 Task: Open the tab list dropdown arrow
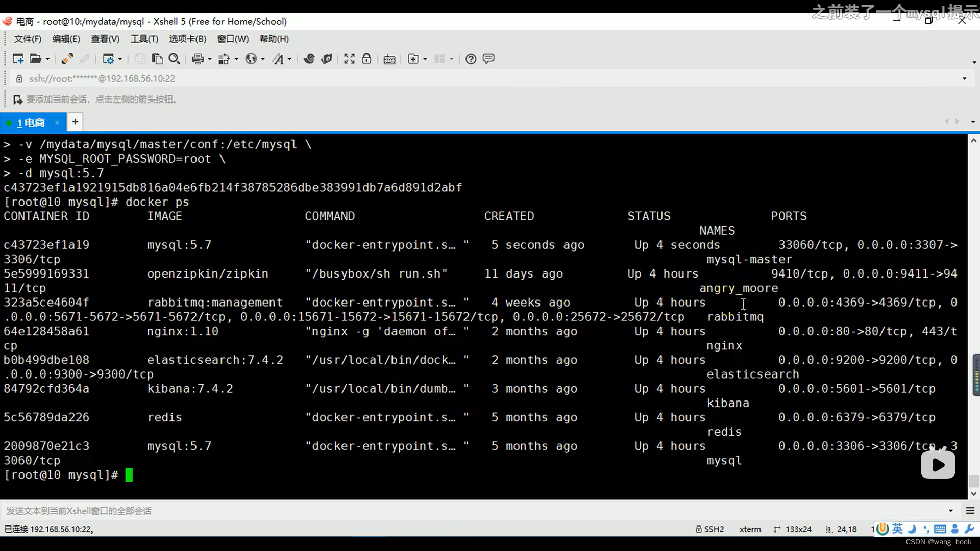pos(973,122)
